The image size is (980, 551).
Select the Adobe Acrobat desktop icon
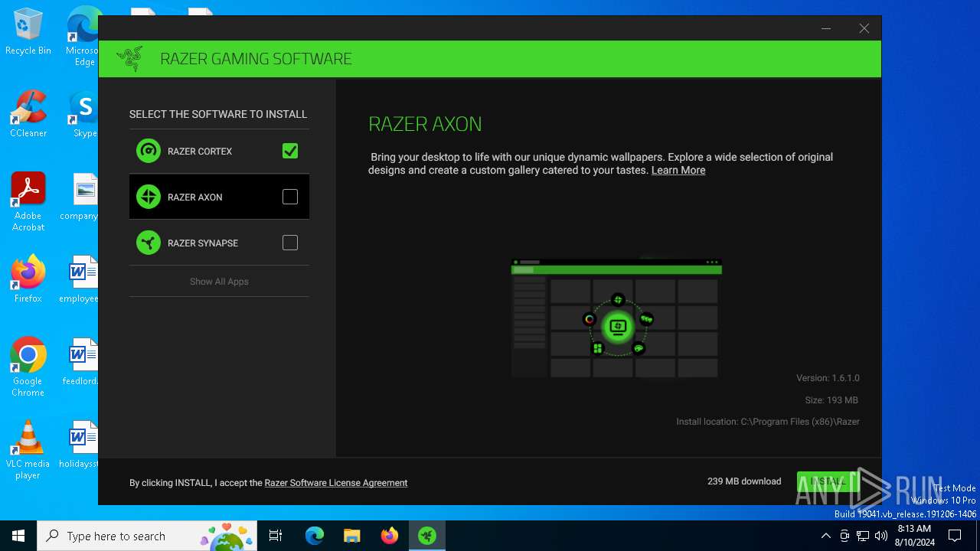coord(28,202)
